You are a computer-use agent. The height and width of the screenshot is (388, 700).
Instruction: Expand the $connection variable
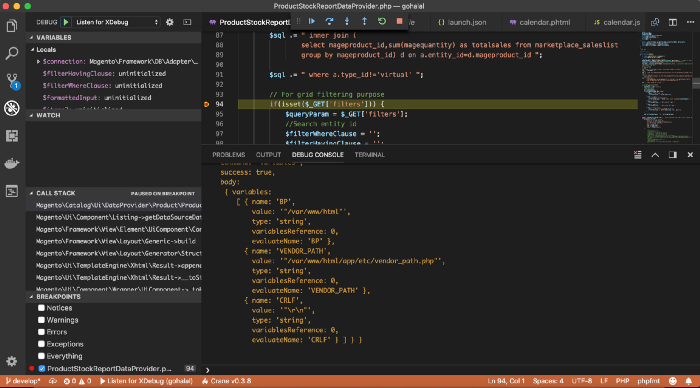click(x=38, y=62)
